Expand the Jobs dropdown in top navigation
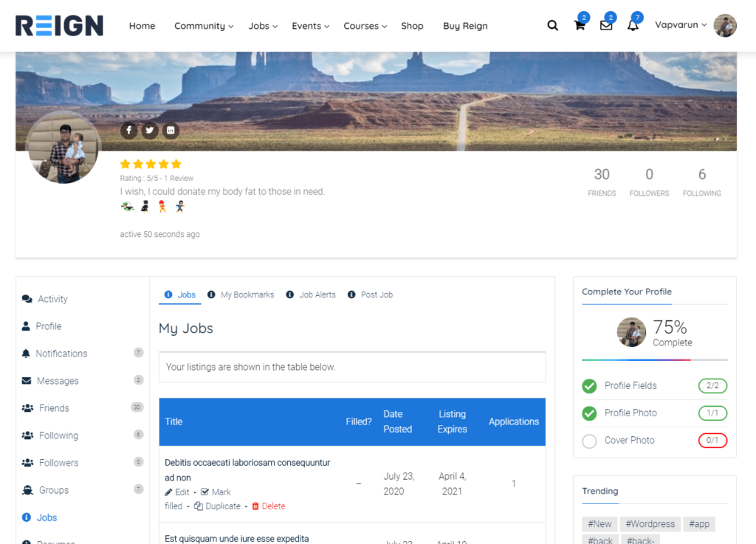The image size is (756, 544). 264,26
